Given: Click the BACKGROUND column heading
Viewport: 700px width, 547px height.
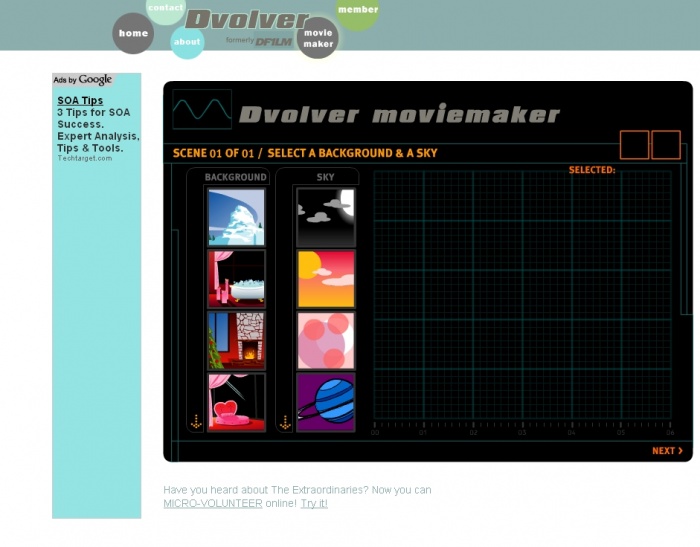Looking at the screenshot, I should (x=235, y=177).
